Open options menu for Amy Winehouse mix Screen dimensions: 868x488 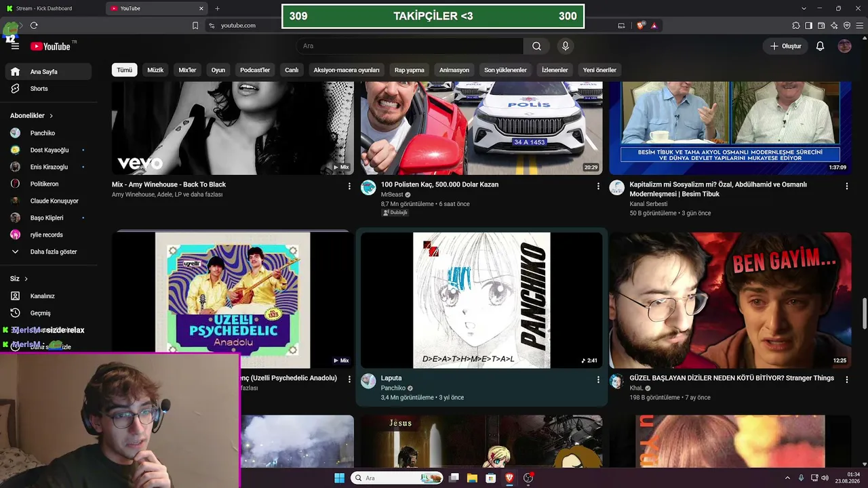coord(349,186)
